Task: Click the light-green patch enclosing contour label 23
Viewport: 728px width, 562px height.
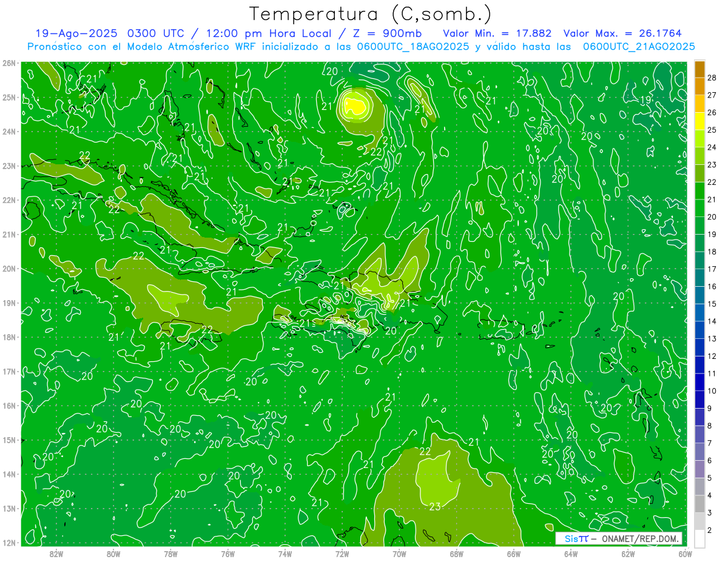Action: [x=438, y=479]
